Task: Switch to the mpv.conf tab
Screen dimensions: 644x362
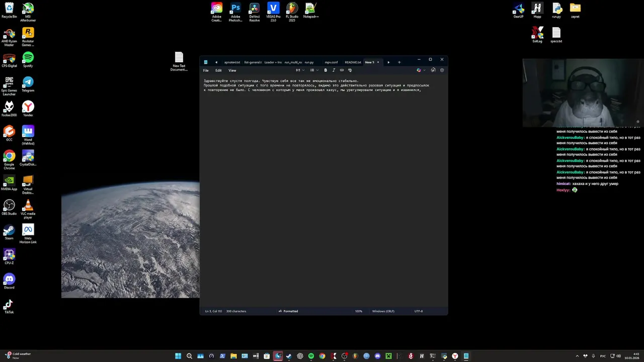Action: [331, 62]
